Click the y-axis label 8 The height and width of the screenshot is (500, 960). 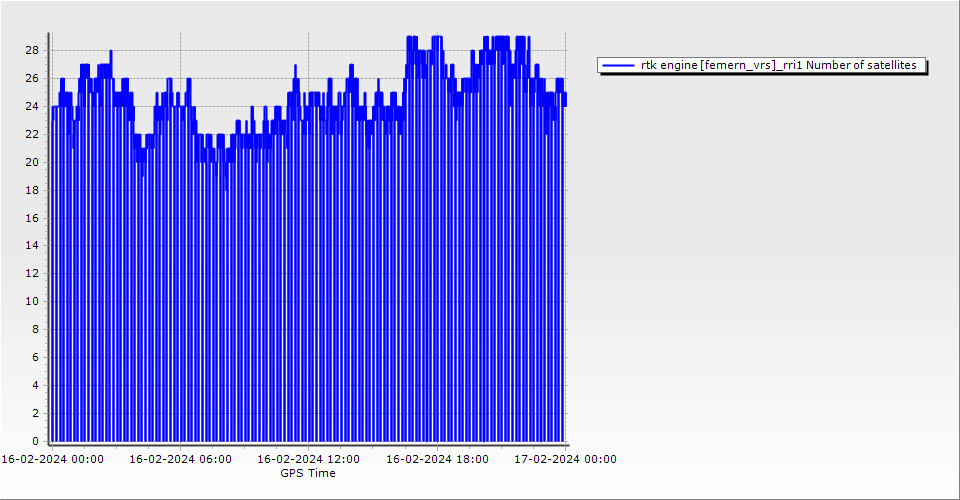[x=35, y=329]
